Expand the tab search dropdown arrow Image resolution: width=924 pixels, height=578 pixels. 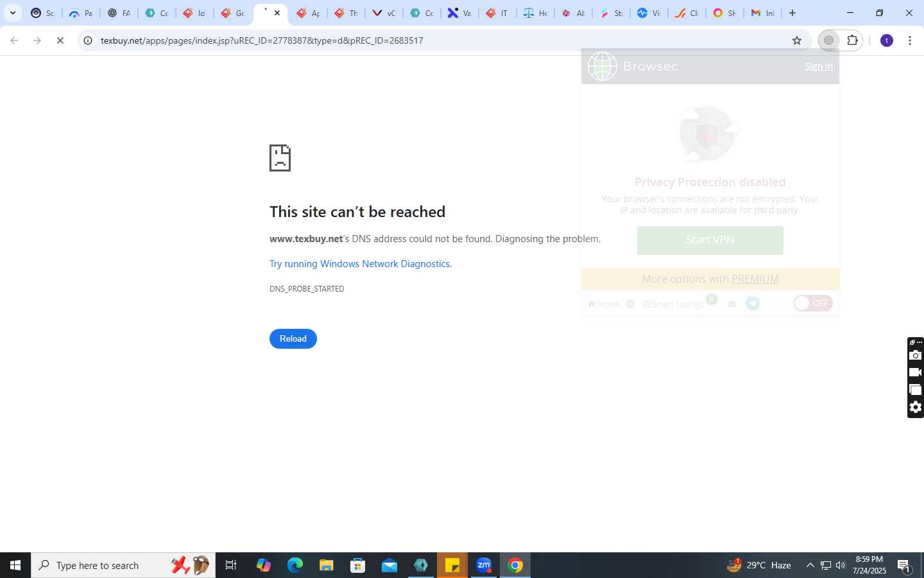pyautogui.click(x=12, y=13)
